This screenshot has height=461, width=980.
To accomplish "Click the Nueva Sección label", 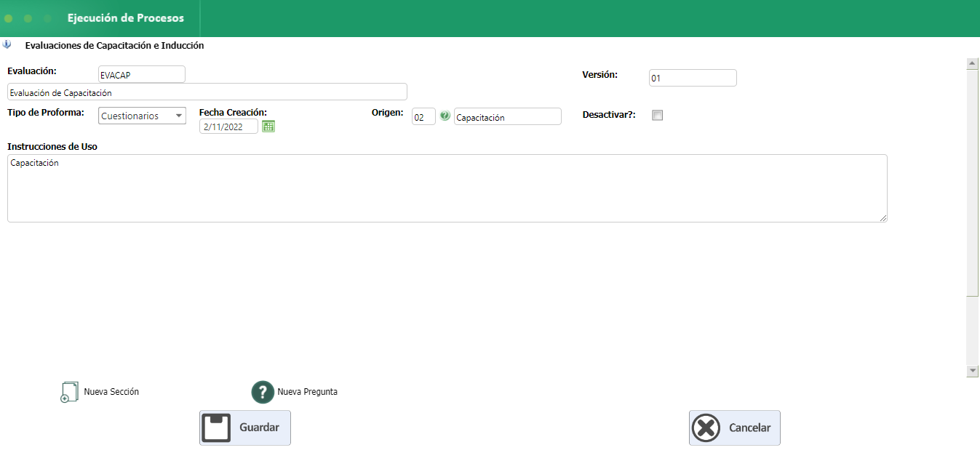I will pyautogui.click(x=111, y=392).
